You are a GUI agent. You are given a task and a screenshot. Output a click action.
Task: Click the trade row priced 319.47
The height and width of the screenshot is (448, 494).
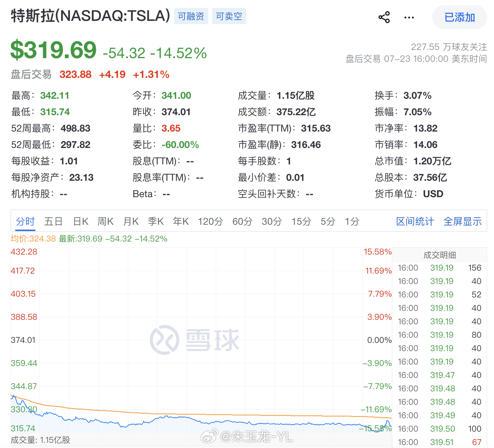click(x=440, y=375)
